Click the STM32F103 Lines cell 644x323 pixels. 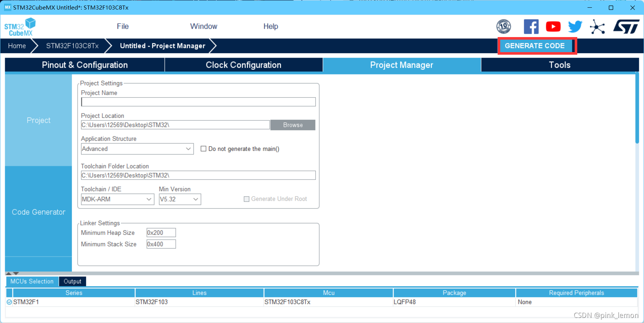(199, 302)
